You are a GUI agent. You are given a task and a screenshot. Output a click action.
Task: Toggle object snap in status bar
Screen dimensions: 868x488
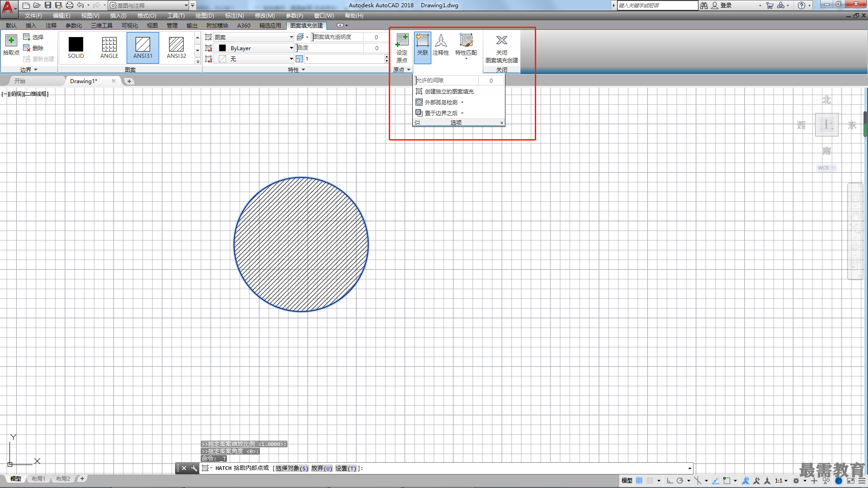pyautogui.click(x=726, y=481)
